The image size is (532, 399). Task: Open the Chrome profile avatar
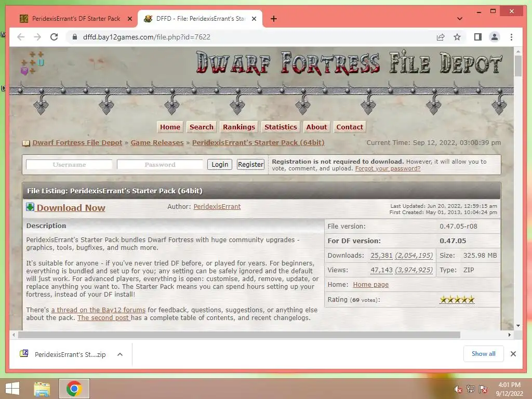[x=495, y=37]
